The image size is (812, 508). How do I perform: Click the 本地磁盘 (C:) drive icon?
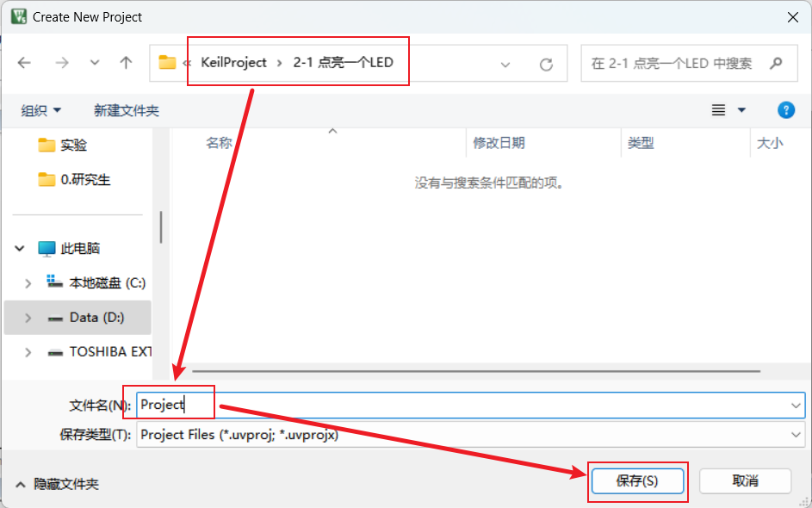(54, 282)
